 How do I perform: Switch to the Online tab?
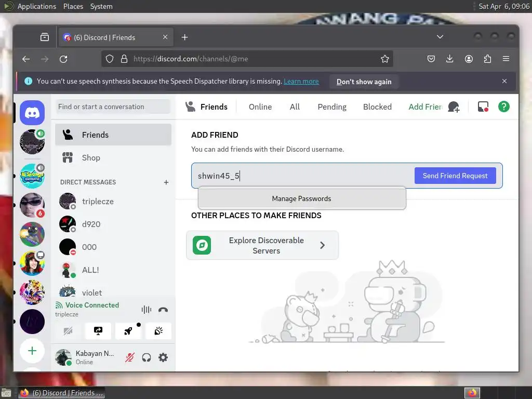pos(260,107)
